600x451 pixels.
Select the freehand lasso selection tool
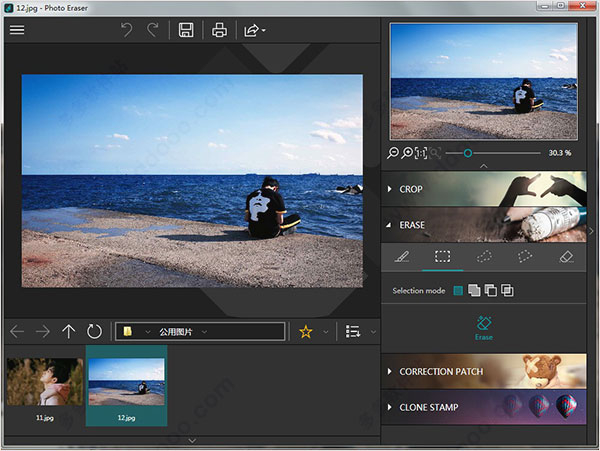pos(484,257)
